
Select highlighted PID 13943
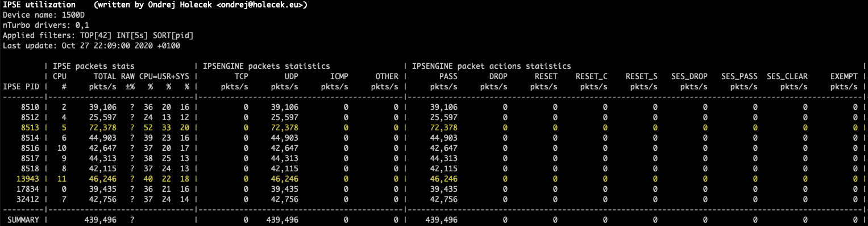point(28,179)
